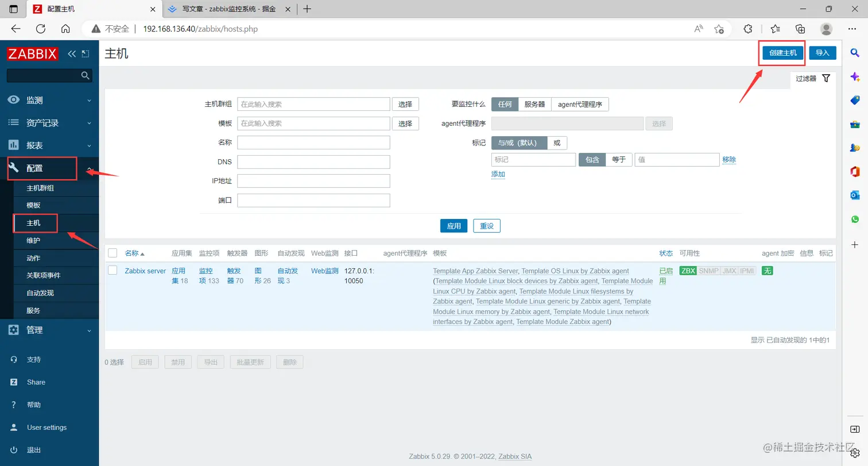
Task: Expand the 资产记录 sidebar section
Action: (x=49, y=122)
